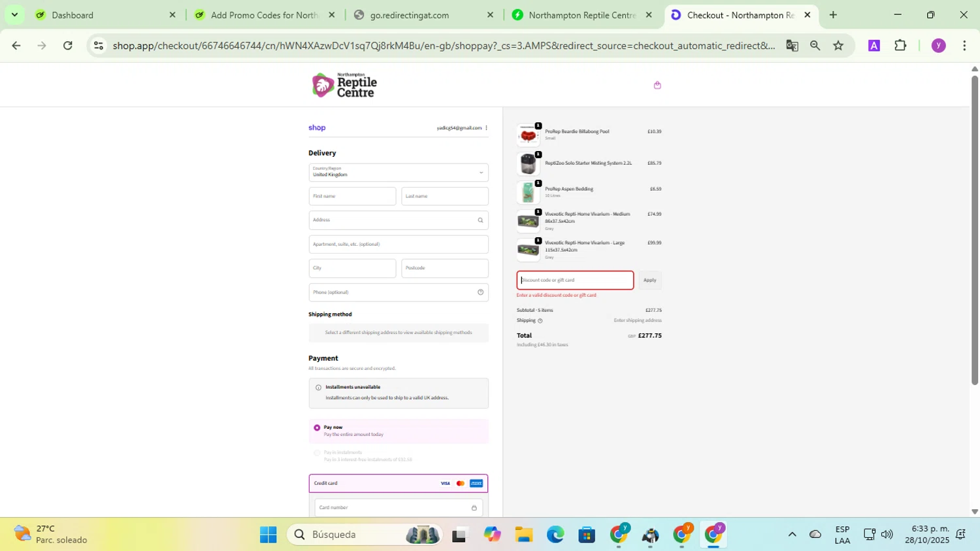Click the ProRep Beardie Billabong Pool thumbnail
980x551 pixels.
(528, 135)
